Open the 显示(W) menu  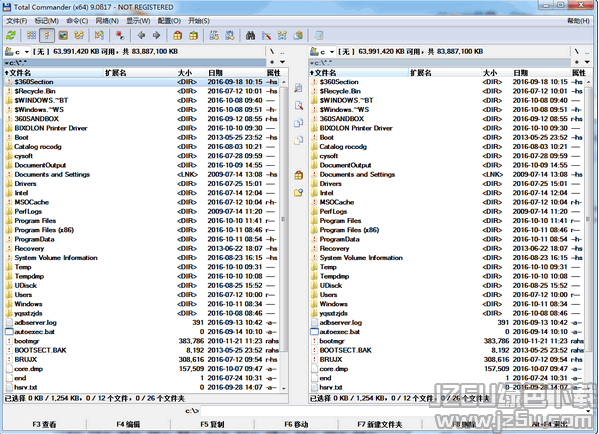coord(138,21)
